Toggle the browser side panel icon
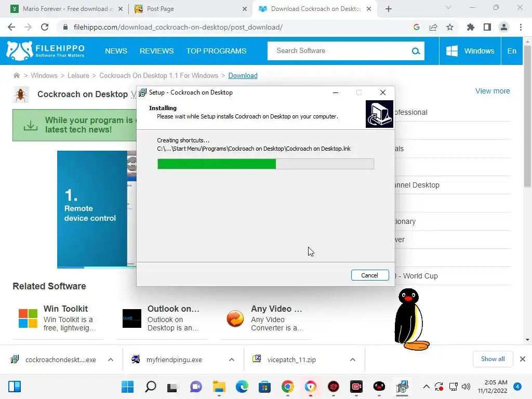 pyautogui.click(x=487, y=27)
